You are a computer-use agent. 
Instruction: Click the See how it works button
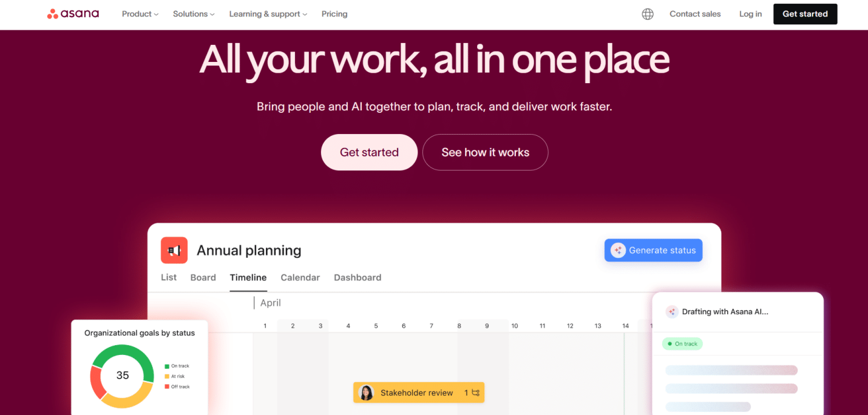[x=485, y=152]
